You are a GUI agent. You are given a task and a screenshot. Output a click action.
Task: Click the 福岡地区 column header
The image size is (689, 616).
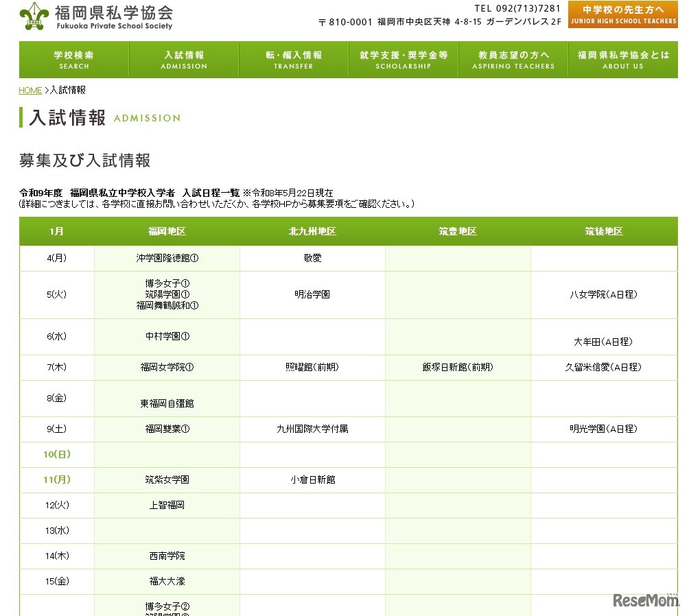pos(167,231)
